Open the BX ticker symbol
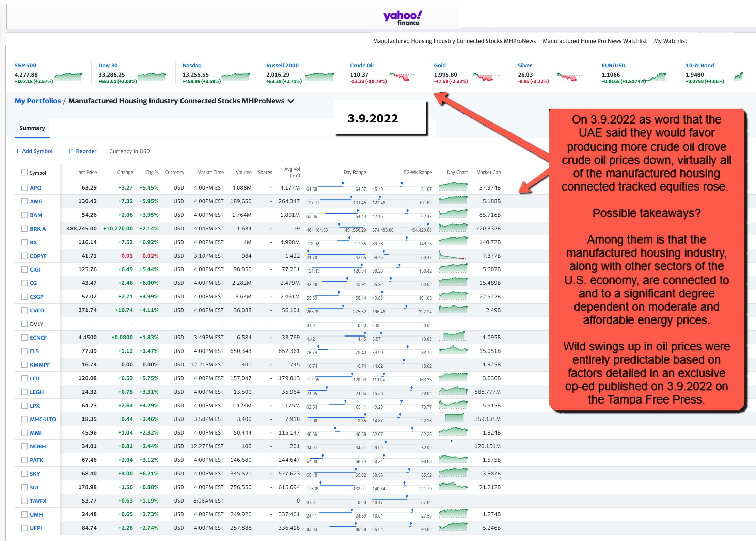The image size is (756, 541). click(x=33, y=242)
